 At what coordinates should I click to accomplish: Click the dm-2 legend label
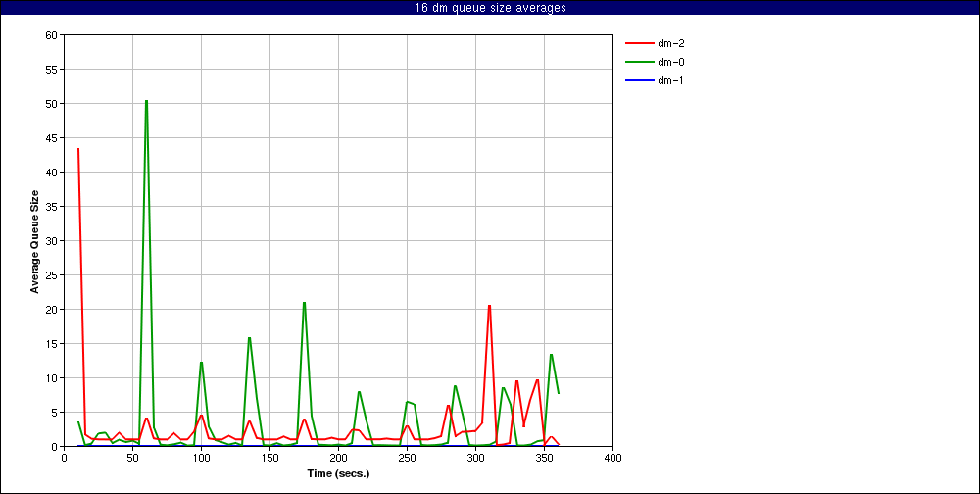click(670, 43)
